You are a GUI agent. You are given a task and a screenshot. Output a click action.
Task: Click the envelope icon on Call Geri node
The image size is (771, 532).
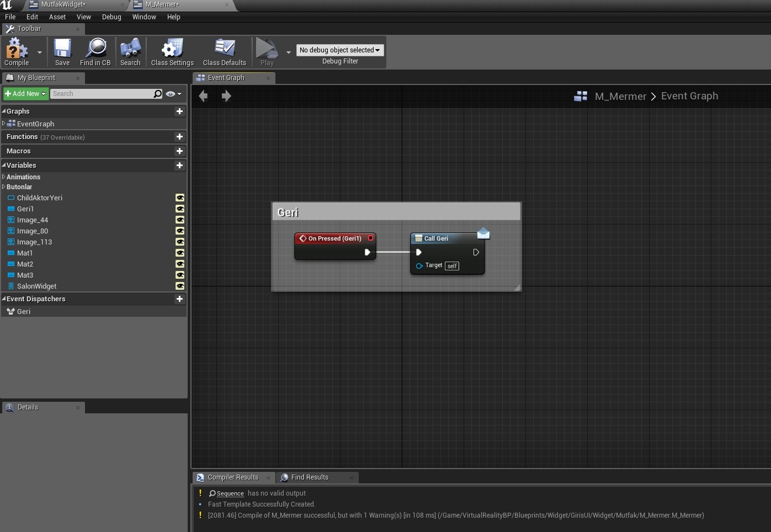pyautogui.click(x=483, y=233)
